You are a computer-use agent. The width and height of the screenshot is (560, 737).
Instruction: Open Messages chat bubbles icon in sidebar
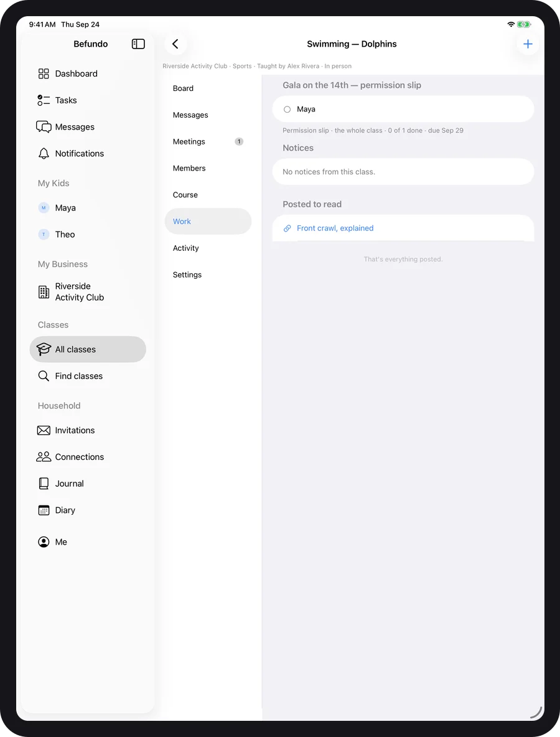tap(44, 127)
